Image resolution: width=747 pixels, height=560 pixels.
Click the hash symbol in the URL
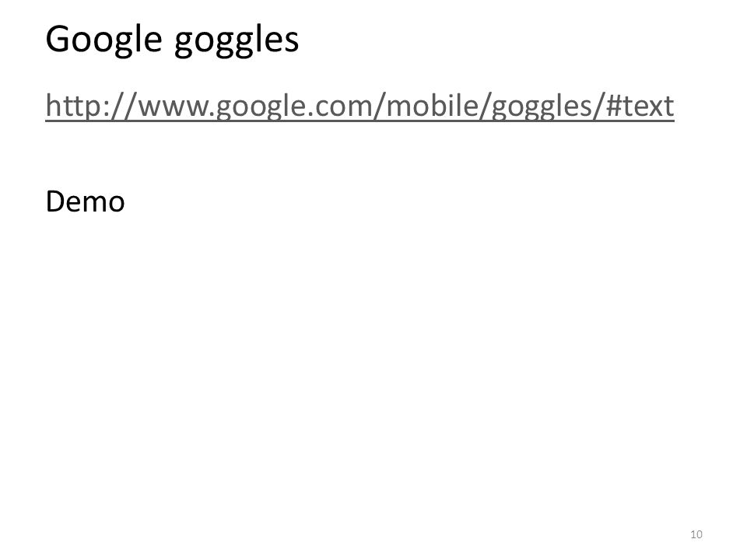coord(615,106)
